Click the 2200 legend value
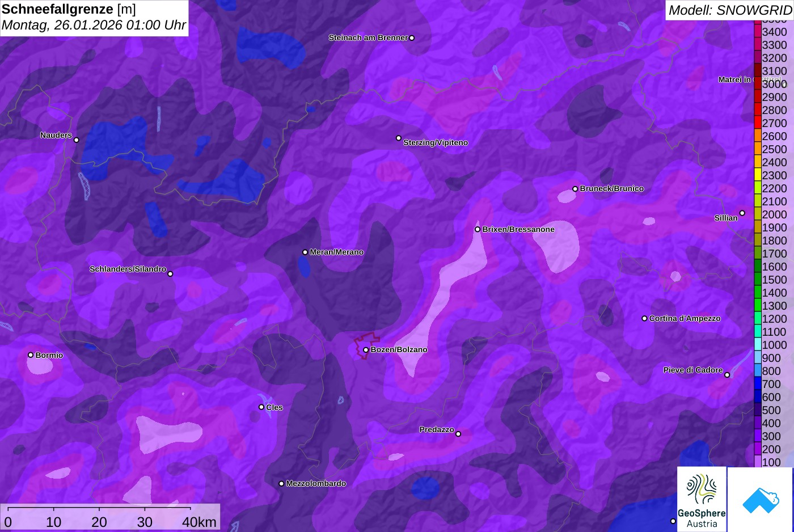This screenshot has height=532, width=794. click(775, 188)
